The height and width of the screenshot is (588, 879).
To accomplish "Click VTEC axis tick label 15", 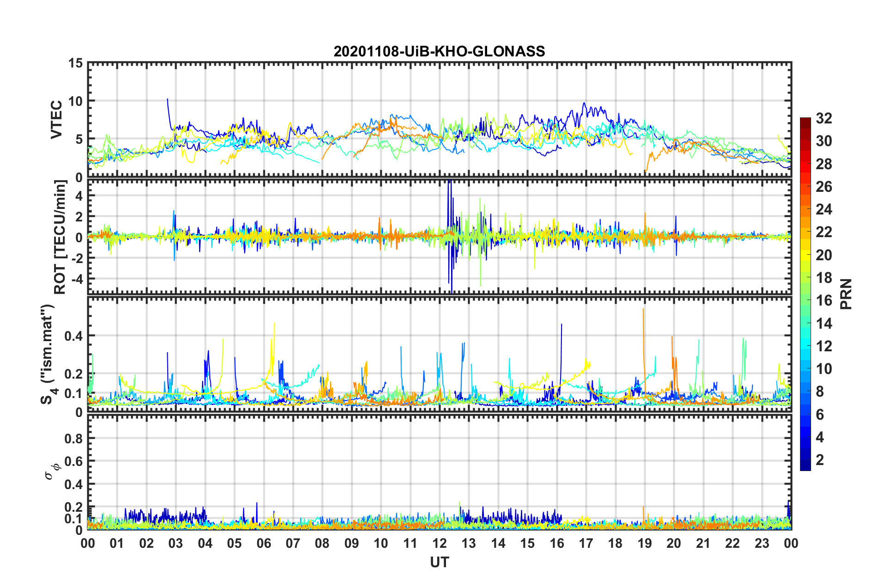I will [x=75, y=63].
